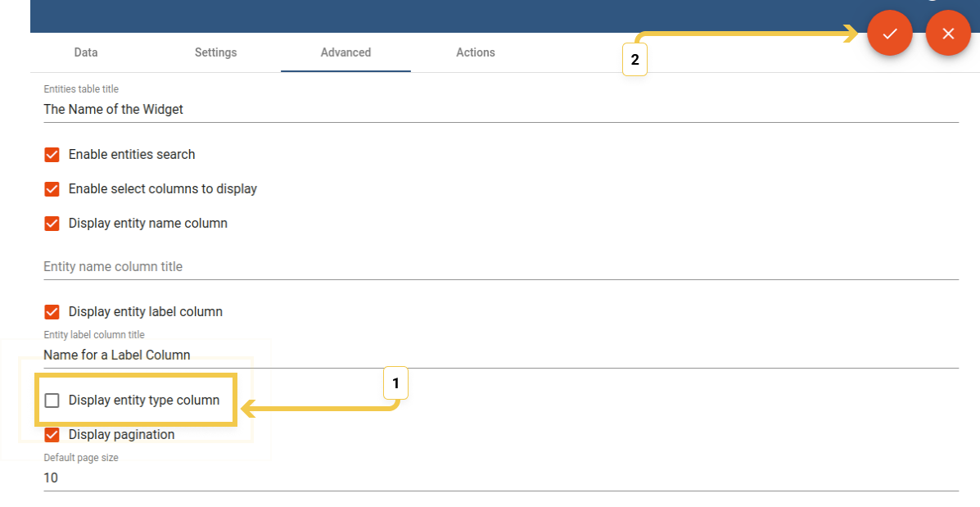This screenshot has width=980, height=507.
Task: Click the annotation badge numbered 2
Action: pos(635,60)
